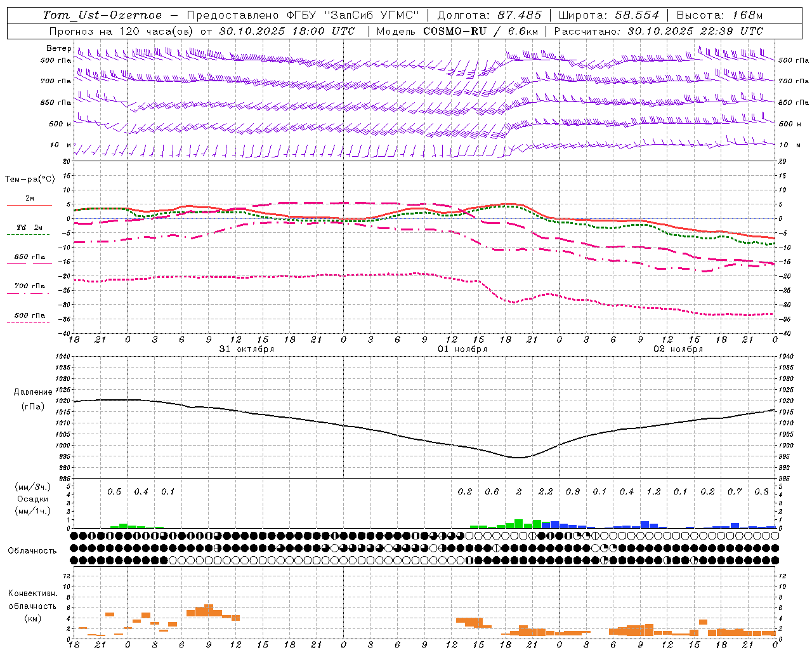The height and width of the screenshot is (650, 812).
Task: Click the 31 октября date label
Action: [247, 349]
